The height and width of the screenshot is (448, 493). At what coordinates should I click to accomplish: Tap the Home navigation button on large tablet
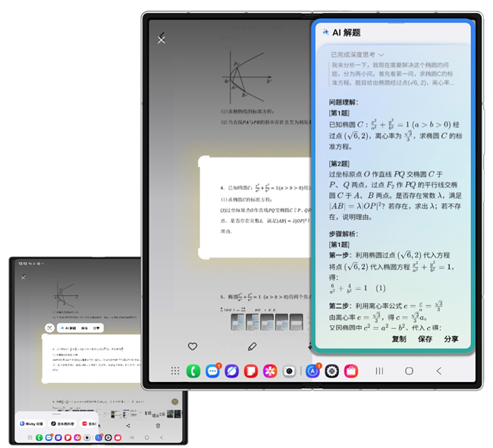coord(409,371)
